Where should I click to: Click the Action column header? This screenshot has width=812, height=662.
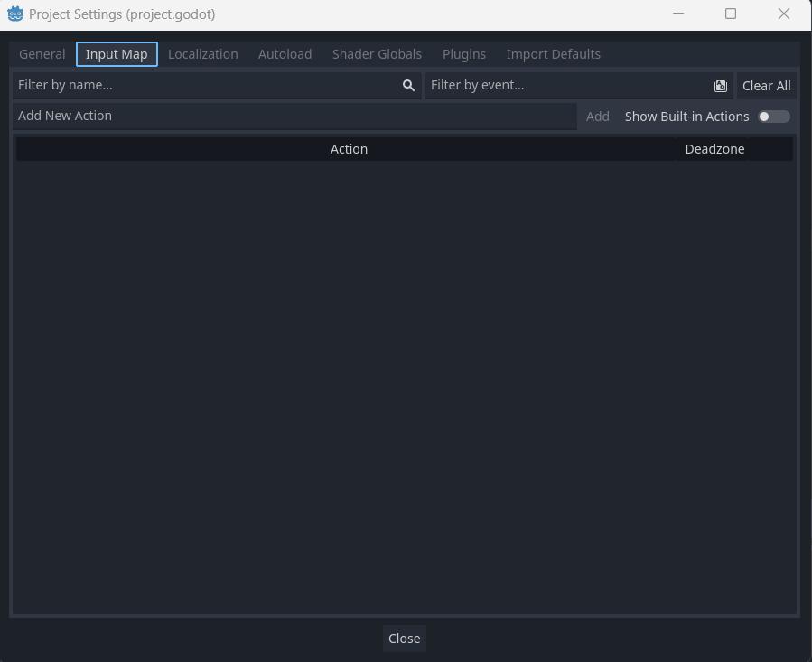pos(346,149)
